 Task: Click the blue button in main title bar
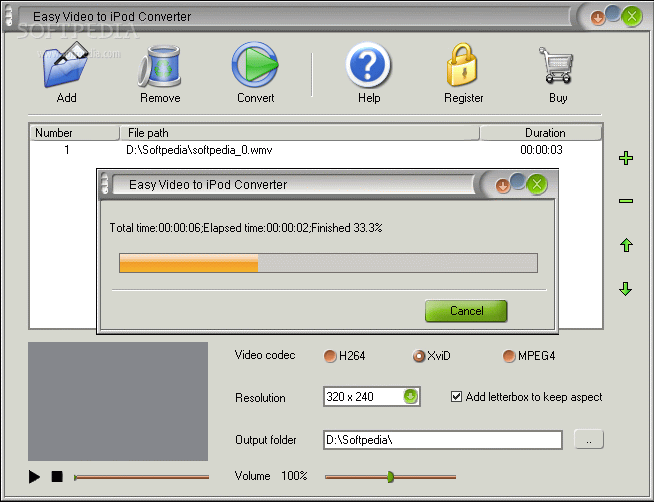coord(612,13)
